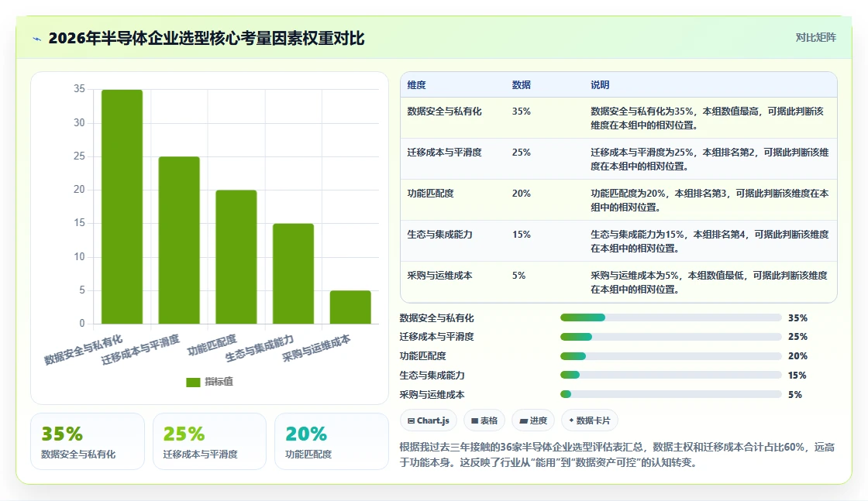
Task: Click the 5% value in the table
Action: click(518, 276)
